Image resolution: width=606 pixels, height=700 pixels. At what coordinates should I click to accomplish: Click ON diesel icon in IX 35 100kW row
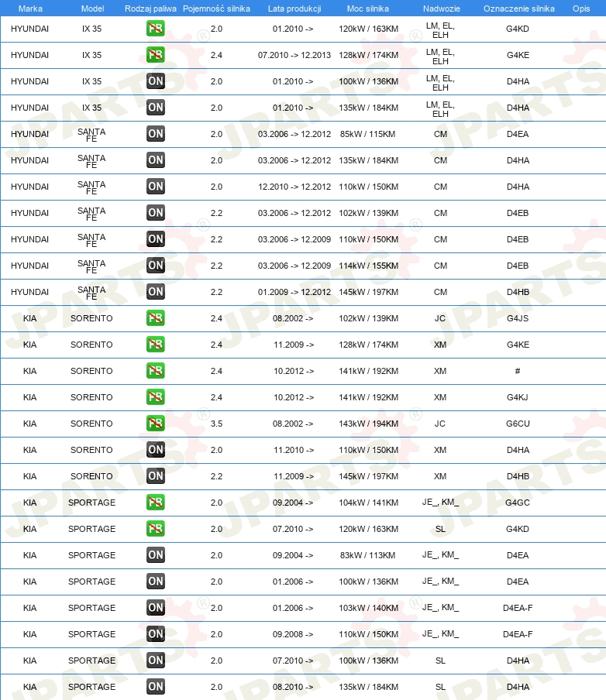pyautogui.click(x=156, y=81)
